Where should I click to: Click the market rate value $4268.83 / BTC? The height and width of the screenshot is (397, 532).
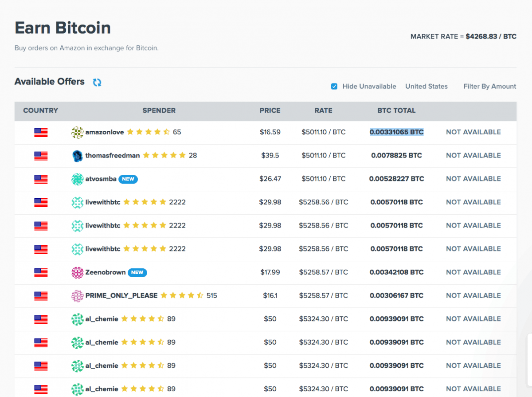pyautogui.click(x=491, y=36)
